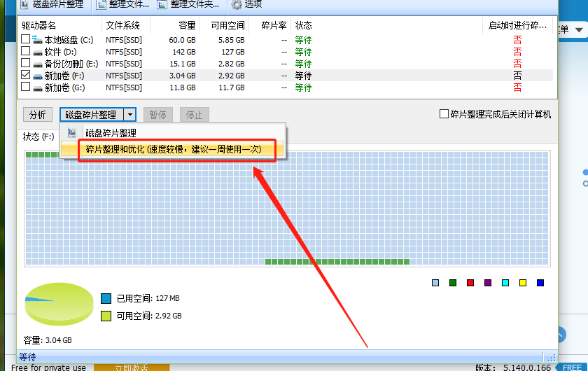Switch to the 整理文件夹 tab
Screen dimensions: 588x371
point(188,4)
